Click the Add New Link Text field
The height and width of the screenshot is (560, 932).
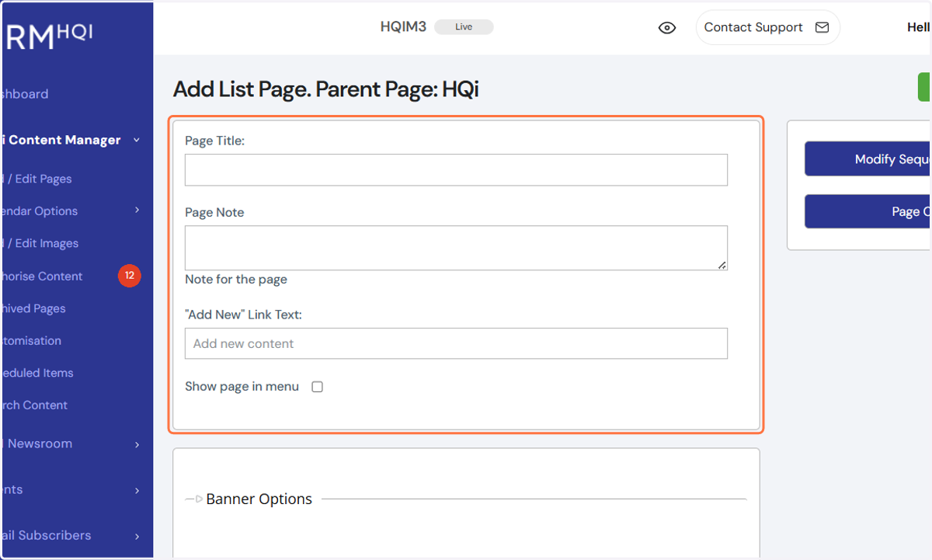click(x=456, y=343)
